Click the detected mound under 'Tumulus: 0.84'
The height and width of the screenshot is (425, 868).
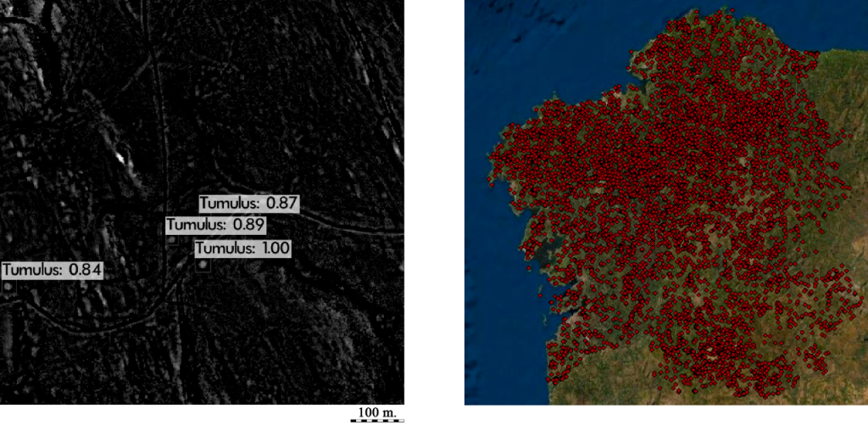(8, 287)
